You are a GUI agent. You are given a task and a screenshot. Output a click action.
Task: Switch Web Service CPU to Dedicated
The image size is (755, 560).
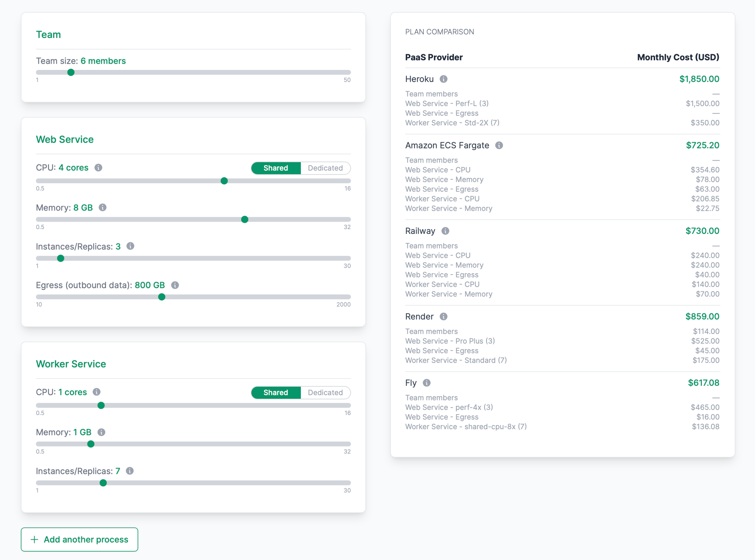point(325,168)
